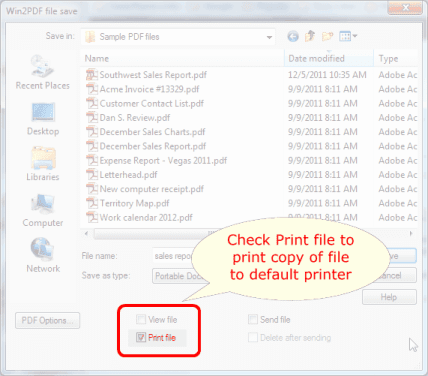
Task: Sort by Date modified column header
Action: click(329, 59)
